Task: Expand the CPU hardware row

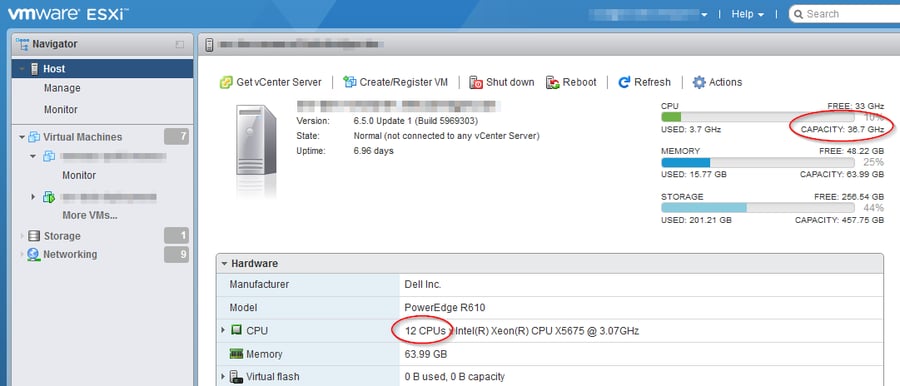Action: click(223, 330)
